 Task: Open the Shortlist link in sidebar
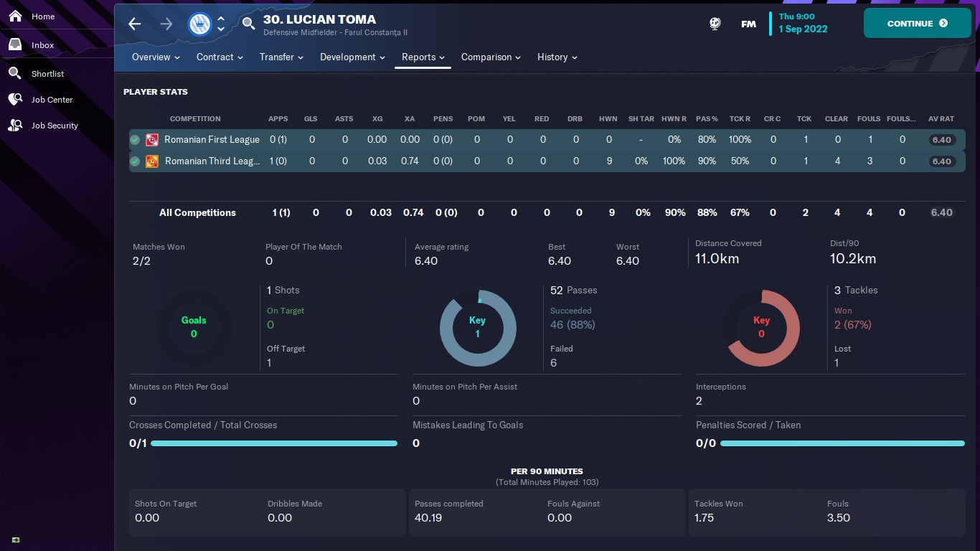pos(47,74)
